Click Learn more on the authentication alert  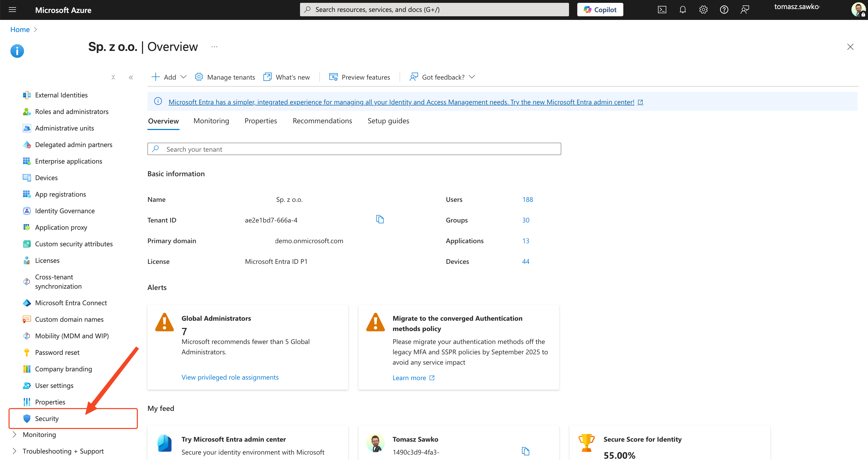(414, 378)
